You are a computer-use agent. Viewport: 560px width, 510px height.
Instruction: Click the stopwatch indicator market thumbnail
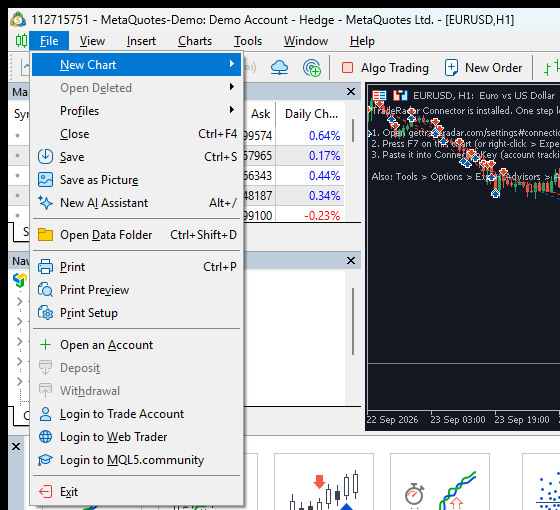(440, 482)
